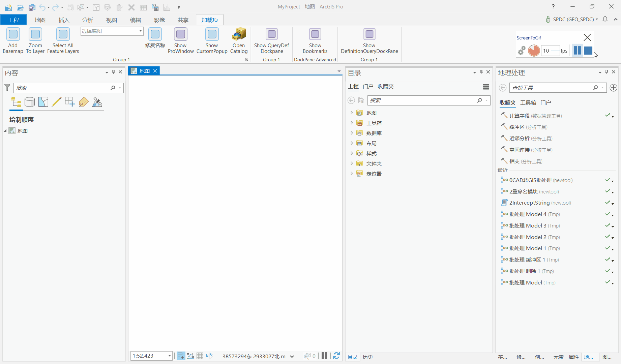The image size is (621, 364).
Task: Select List By Data Source icon
Action: tap(30, 102)
